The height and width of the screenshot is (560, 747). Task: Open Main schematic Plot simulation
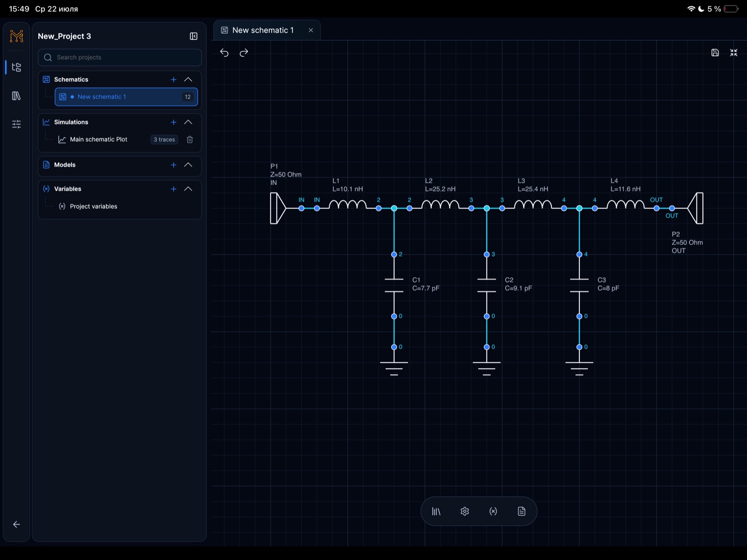[99, 139]
